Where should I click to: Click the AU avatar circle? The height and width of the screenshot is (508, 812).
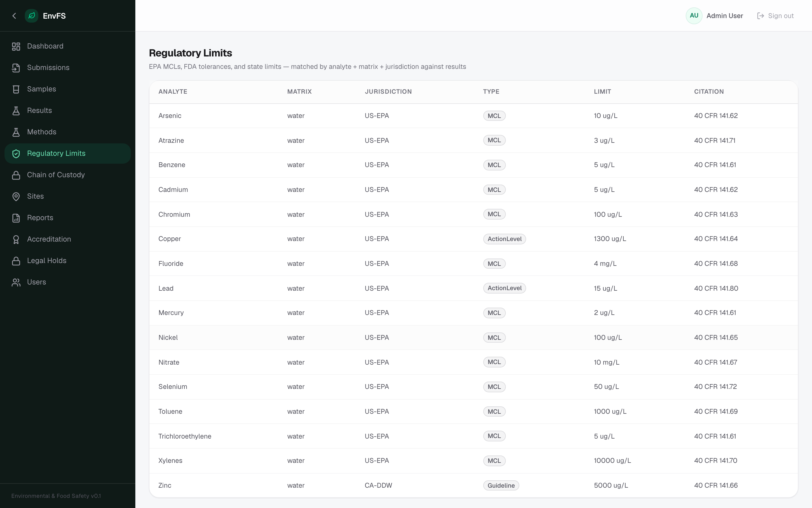(694, 16)
